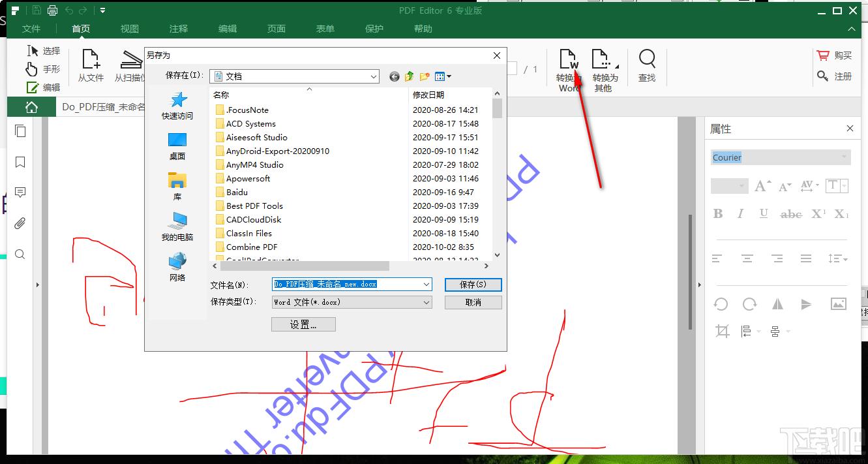Open the page thumbnails sidebar panel
This screenshot has height=464, width=868.
[20, 131]
